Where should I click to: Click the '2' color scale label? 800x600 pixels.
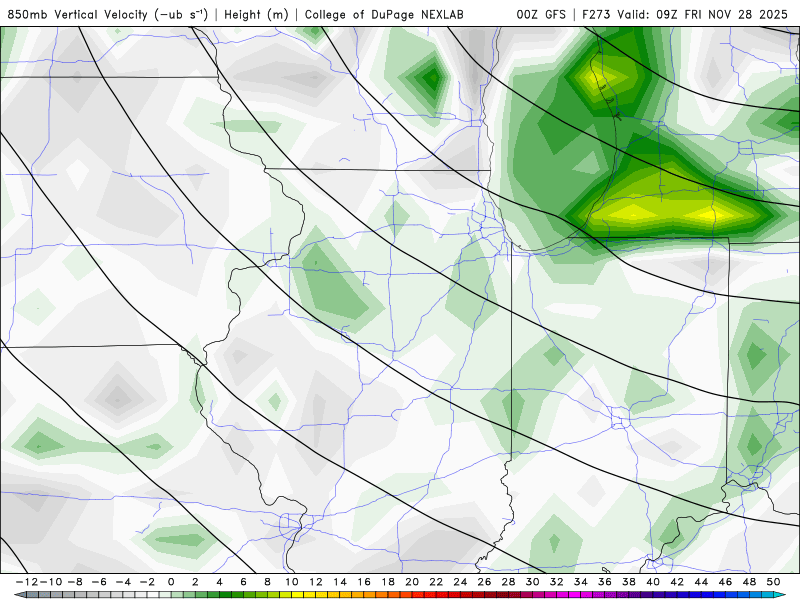195,582
